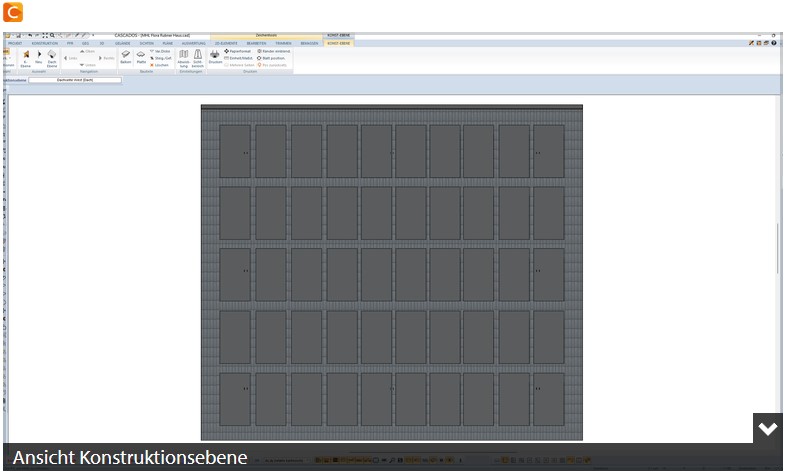Open the BEARBEITEN ribbon tab
786x475 pixels.
256,44
